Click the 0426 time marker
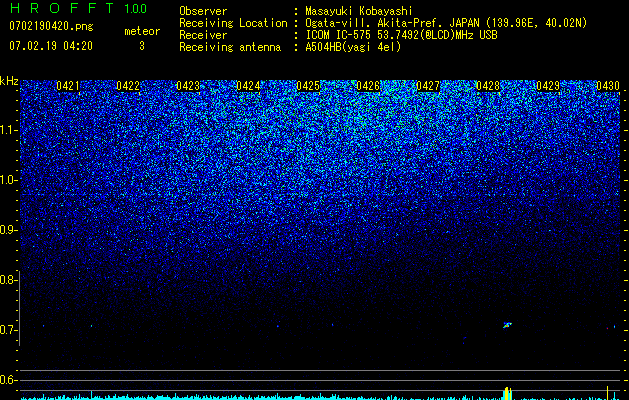The image size is (629, 400). pyautogui.click(x=368, y=86)
